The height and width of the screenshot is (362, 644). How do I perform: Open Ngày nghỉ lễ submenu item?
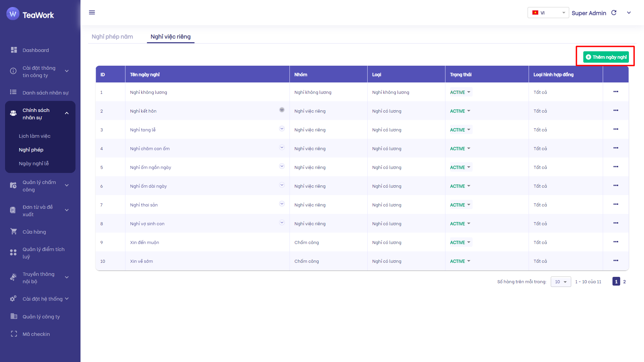[x=34, y=164]
